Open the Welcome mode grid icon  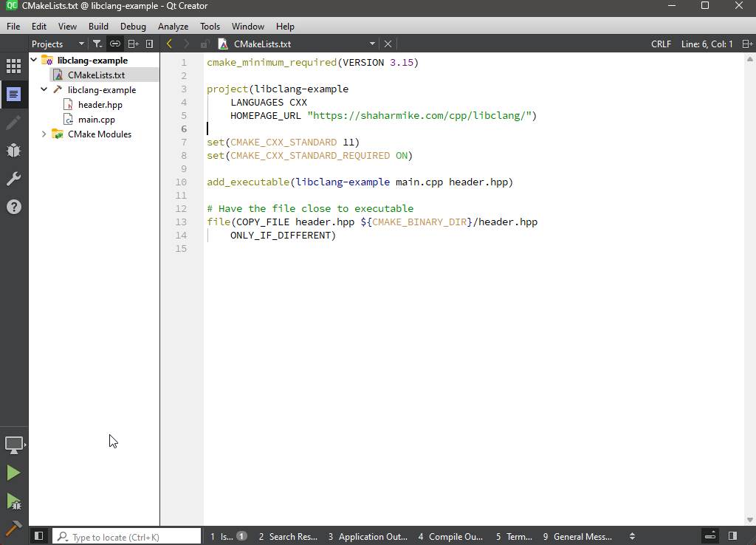click(13, 66)
